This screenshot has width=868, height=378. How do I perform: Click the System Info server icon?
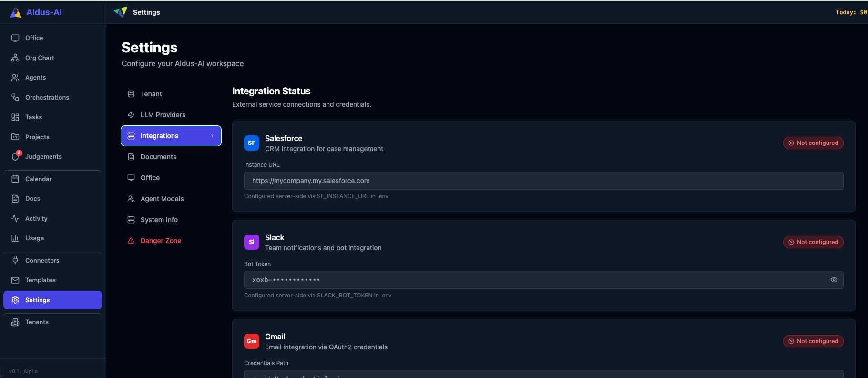tap(131, 220)
